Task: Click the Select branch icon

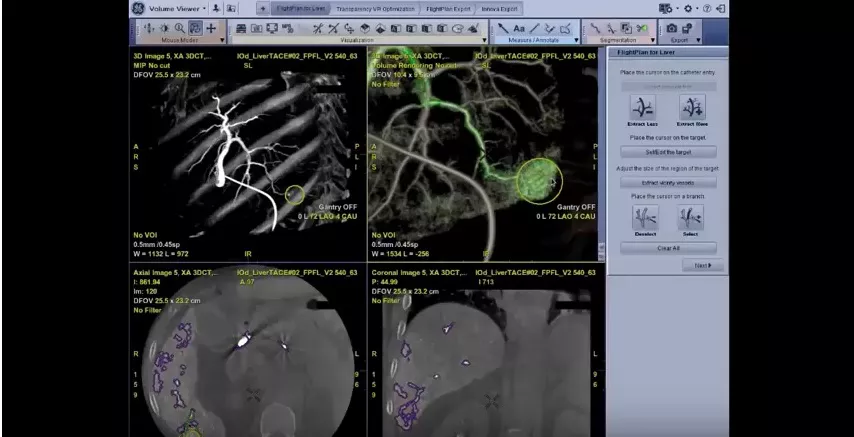Action: coord(690,217)
